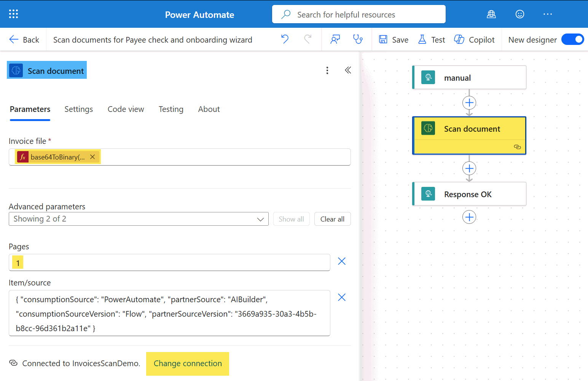Image resolution: width=588 pixels, height=381 pixels.
Task: Click the search for helpful resources box
Action: (359, 14)
